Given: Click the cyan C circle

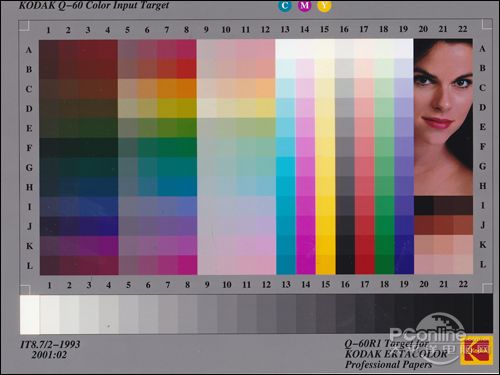Looking at the screenshot, I should (x=285, y=6).
